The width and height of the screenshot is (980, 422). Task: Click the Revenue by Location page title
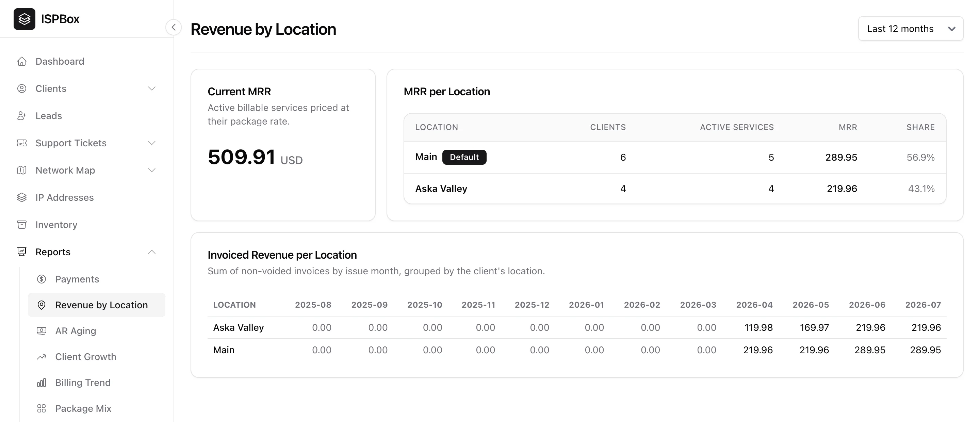263,29
